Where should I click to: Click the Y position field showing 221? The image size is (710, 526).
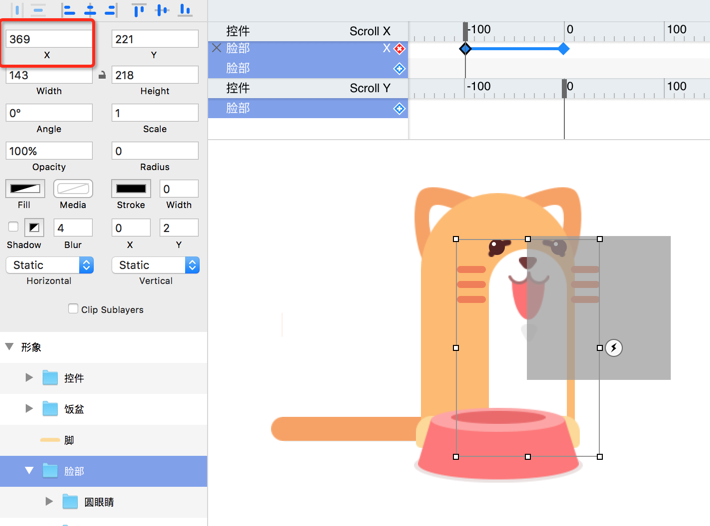[x=155, y=39]
